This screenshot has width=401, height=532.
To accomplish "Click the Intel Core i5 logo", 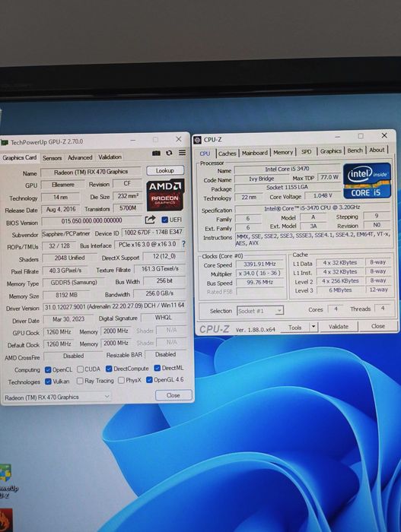I will (x=367, y=181).
